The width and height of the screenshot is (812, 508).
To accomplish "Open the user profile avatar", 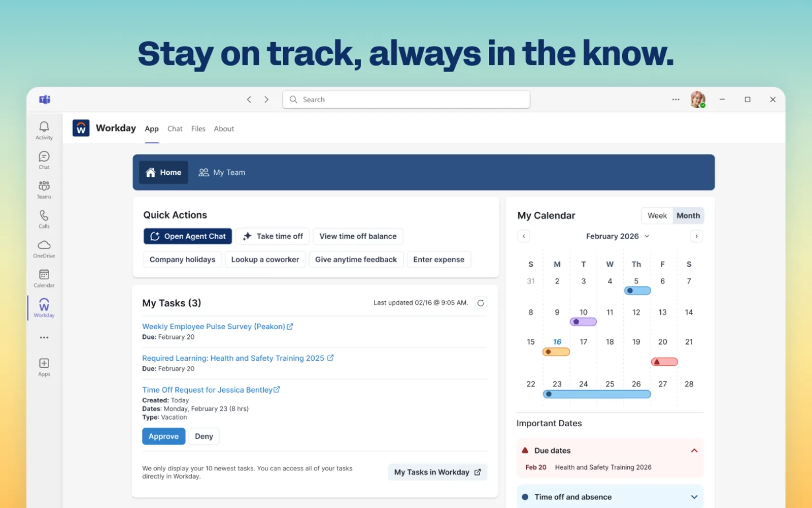I will tap(698, 100).
